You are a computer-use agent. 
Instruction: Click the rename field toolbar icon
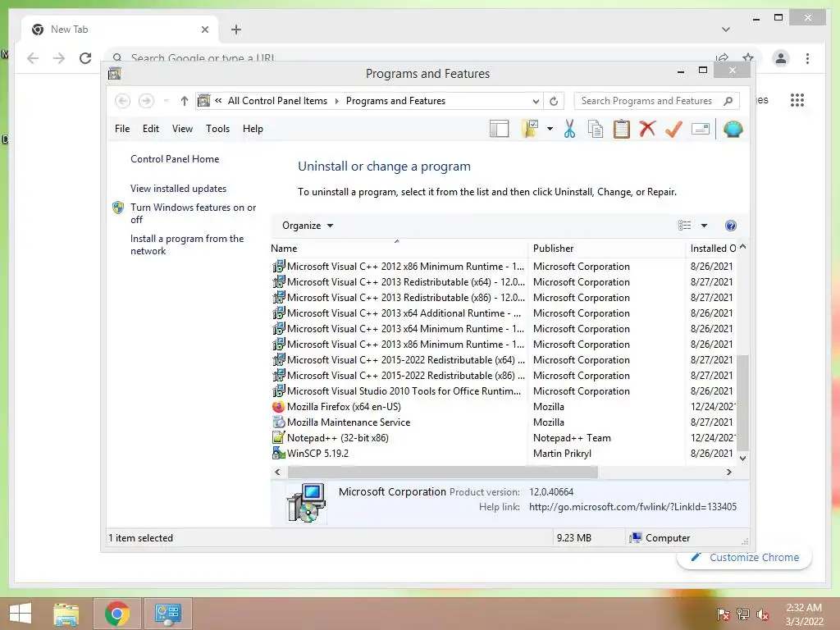701,129
